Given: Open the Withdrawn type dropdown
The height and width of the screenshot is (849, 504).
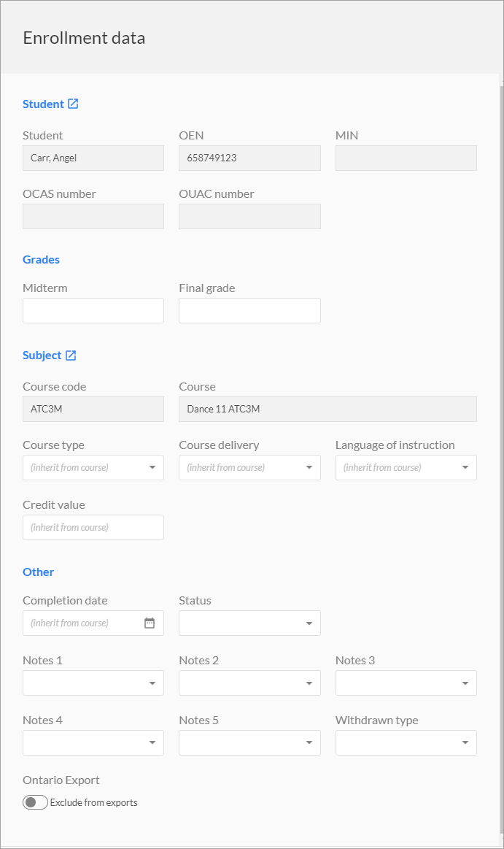Looking at the screenshot, I should 406,742.
